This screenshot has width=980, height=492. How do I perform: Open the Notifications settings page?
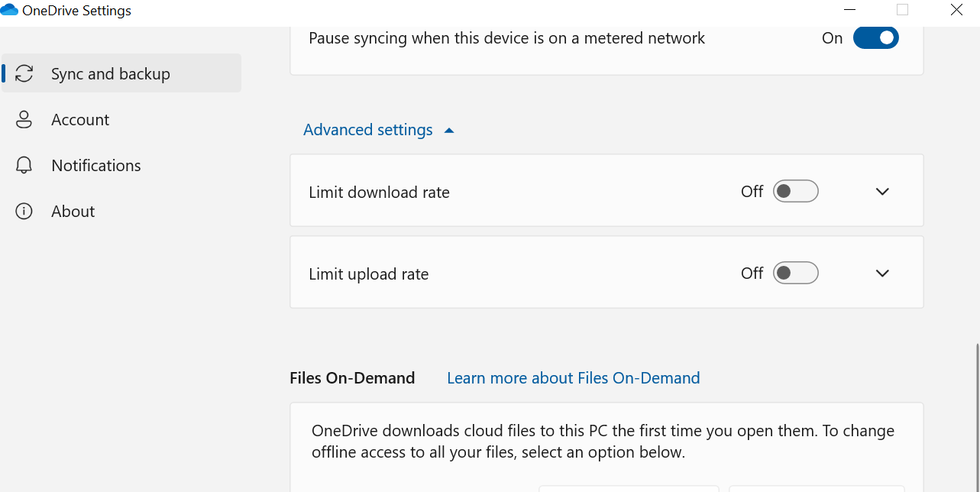tap(95, 165)
